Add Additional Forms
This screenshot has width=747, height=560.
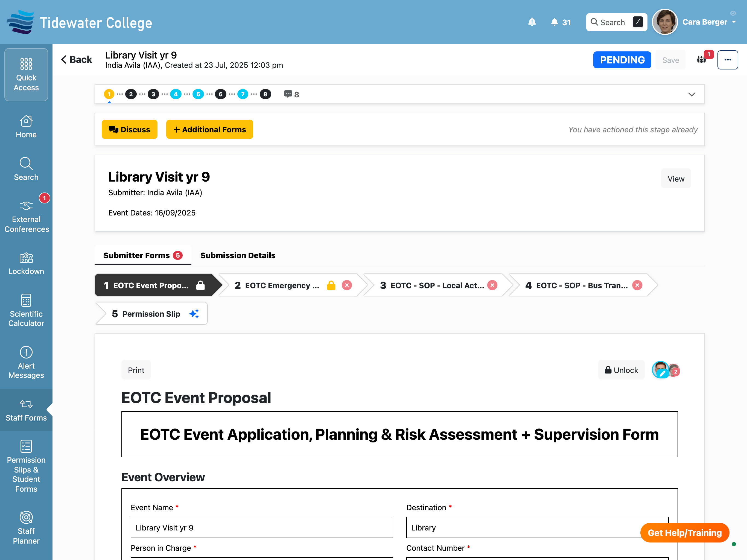(209, 129)
